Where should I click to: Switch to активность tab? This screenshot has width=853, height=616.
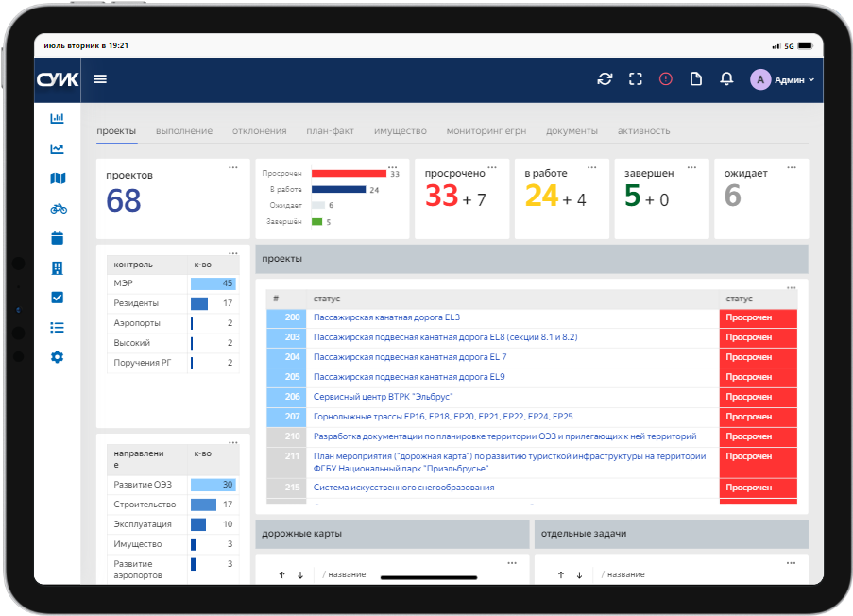[x=643, y=131]
